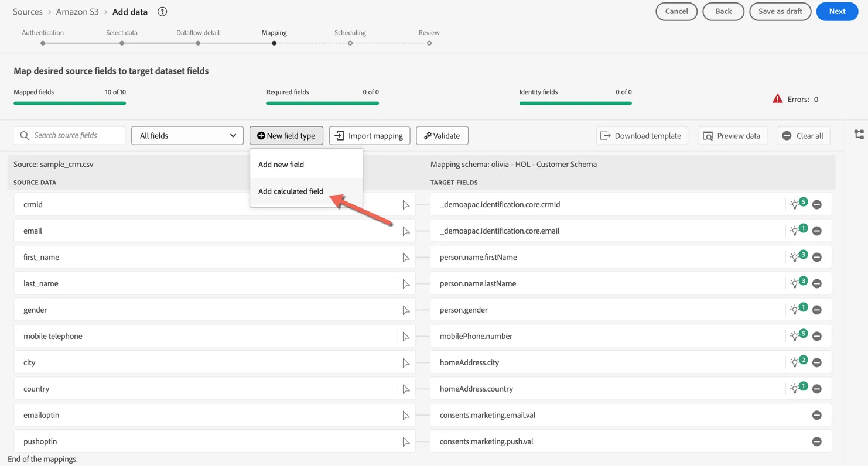Click the red Errors warning icon
The height and width of the screenshot is (466, 868).
pyautogui.click(x=777, y=99)
